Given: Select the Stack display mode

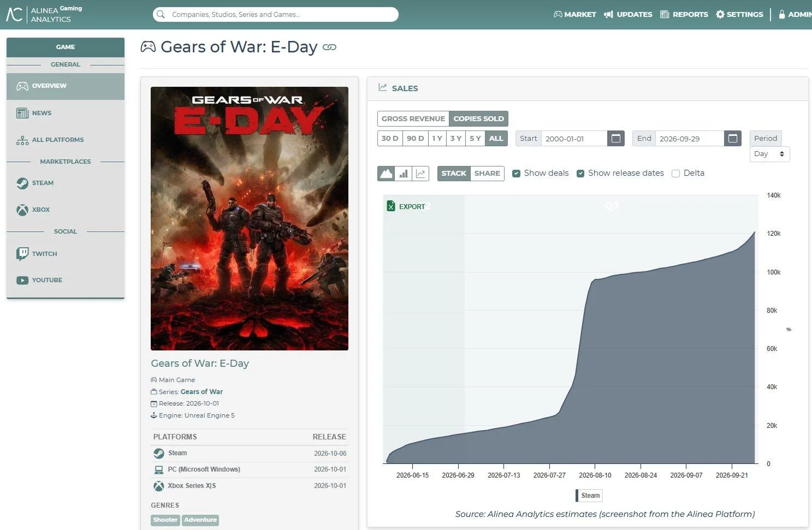Looking at the screenshot, I should 454,174.
